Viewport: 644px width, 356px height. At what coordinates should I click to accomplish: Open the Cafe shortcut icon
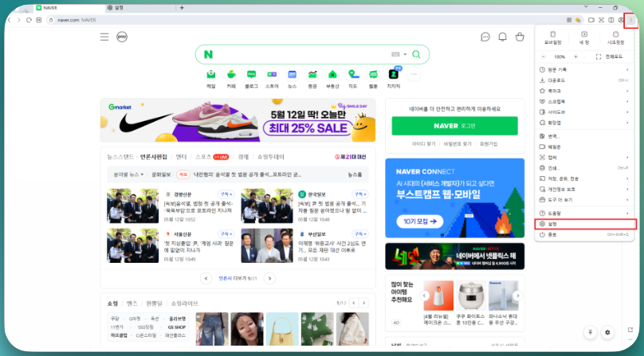pos(231,75)
